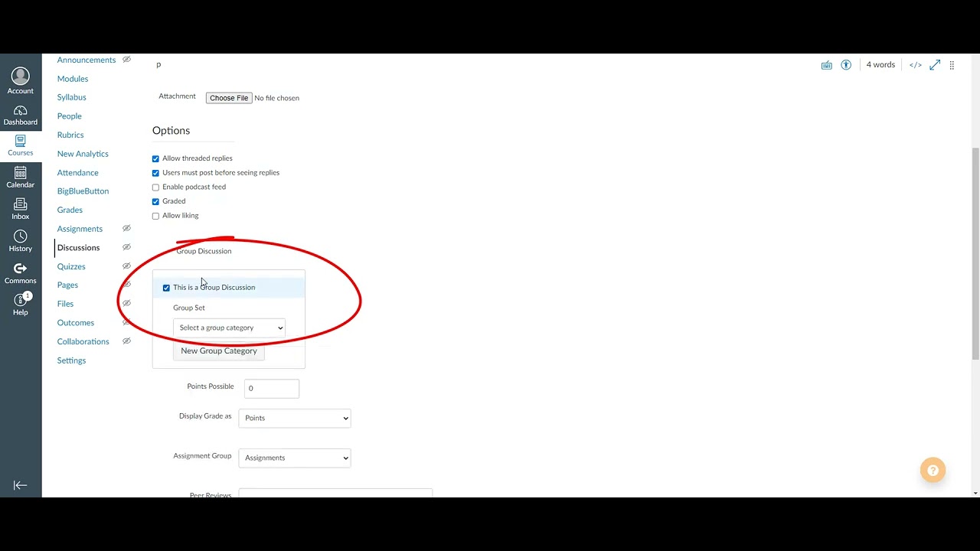Click the hidden eye icon beside Assignments
The image size is (980, 551).
(x=126, y=229)
